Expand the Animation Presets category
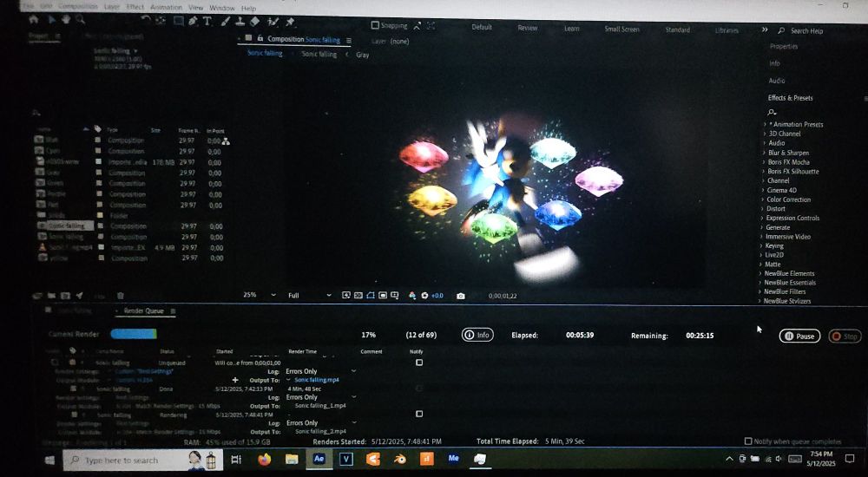The height and width of the screenshot is (477, 868). (765, 125)
